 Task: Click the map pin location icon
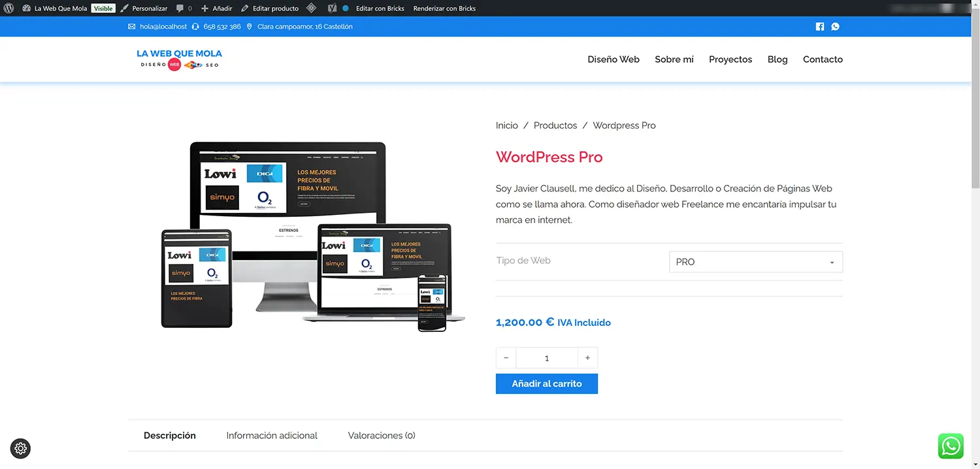(249, 27)
